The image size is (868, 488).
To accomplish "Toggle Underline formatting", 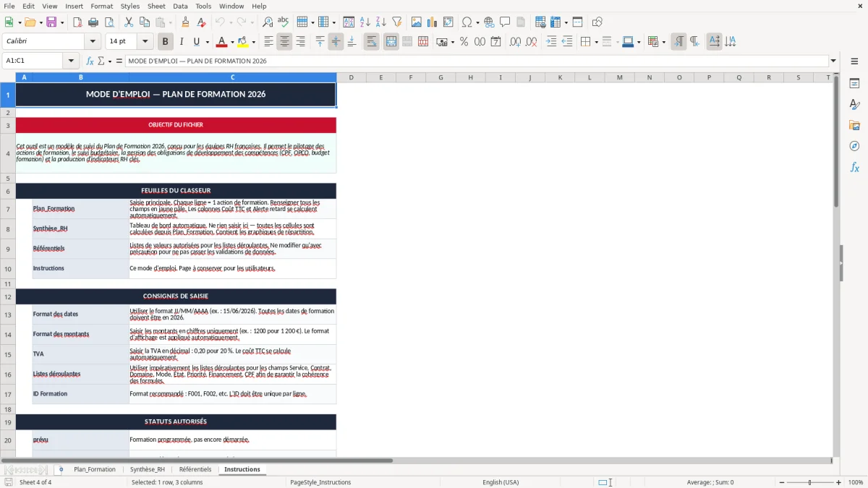I will (197, 42).
